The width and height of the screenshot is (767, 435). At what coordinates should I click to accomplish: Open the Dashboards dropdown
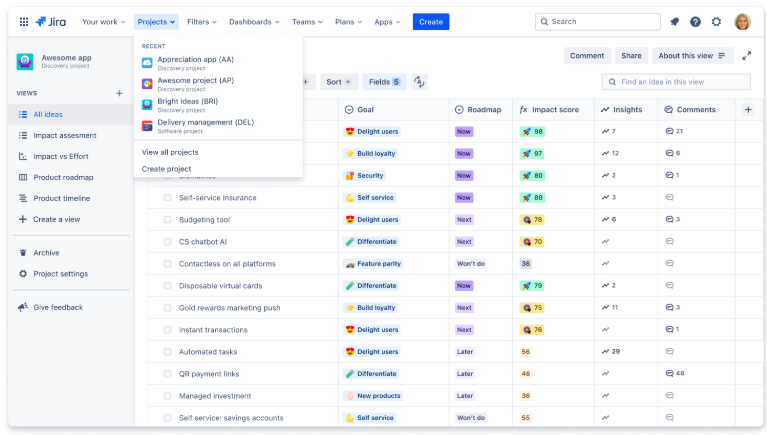point(254,22)
